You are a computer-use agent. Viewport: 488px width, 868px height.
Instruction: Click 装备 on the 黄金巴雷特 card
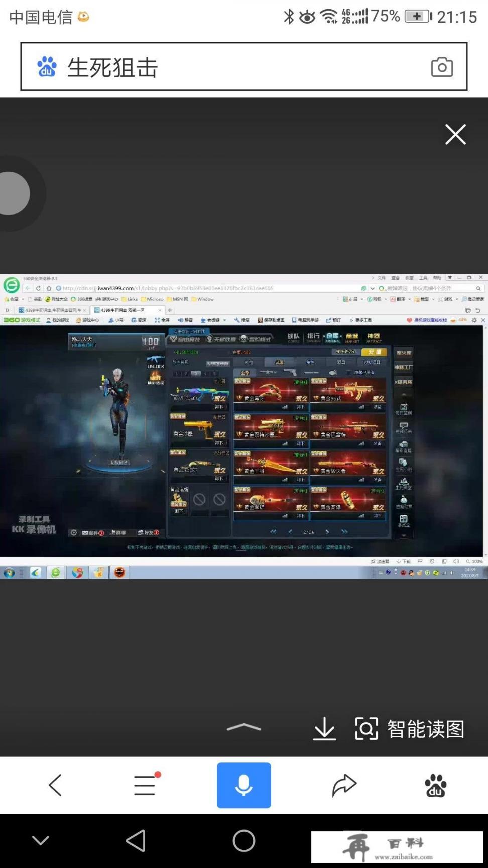click(377, 443)
